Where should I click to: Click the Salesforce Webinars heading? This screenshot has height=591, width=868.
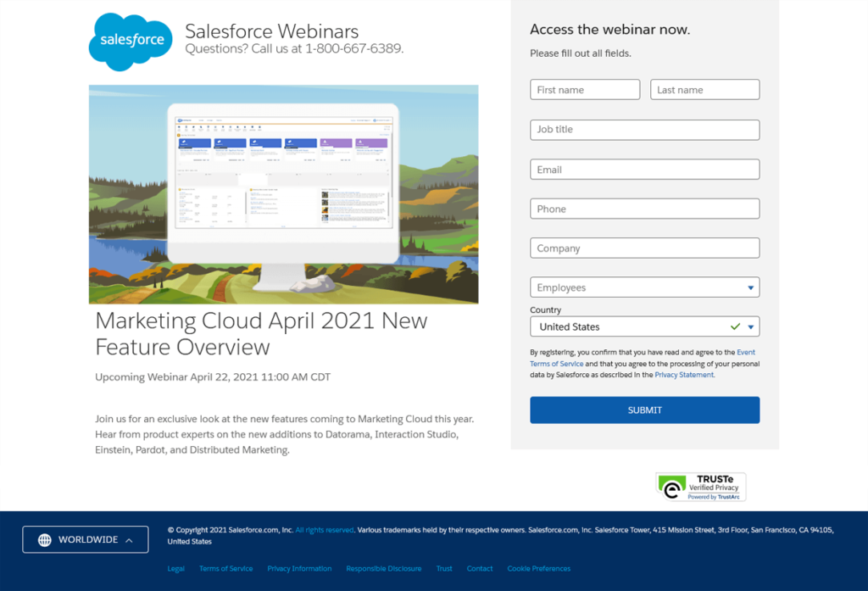click(x=272, y=31)
